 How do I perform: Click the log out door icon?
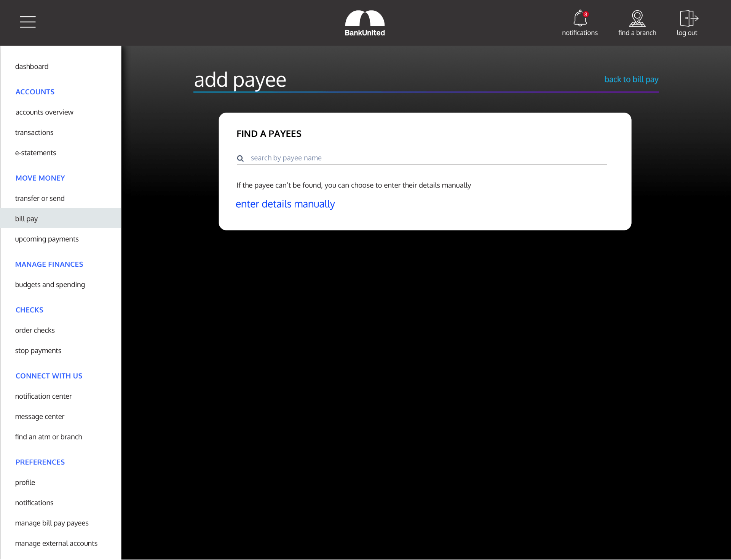[688, 18]
